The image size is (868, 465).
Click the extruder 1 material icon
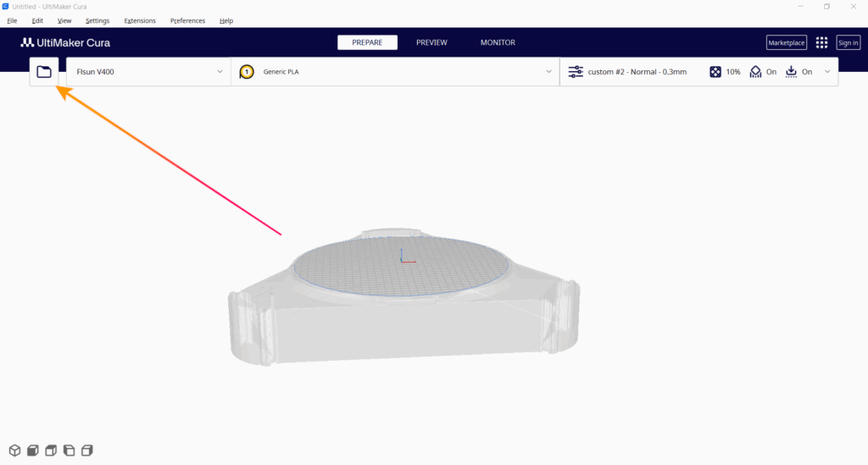click(x=247, y=72)
